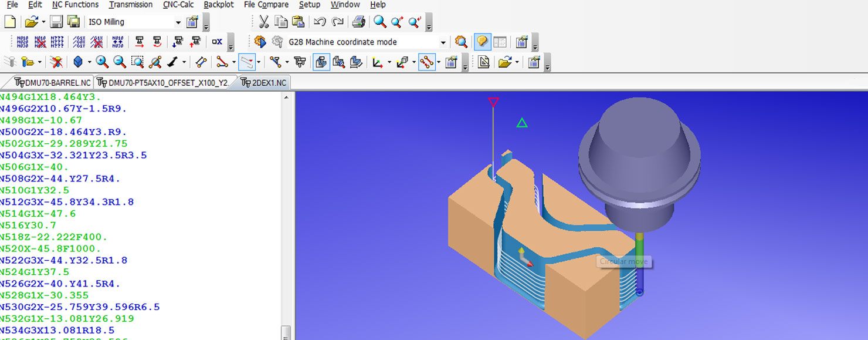
Task: Click the Print icon
Action: (x=359, y=22)
